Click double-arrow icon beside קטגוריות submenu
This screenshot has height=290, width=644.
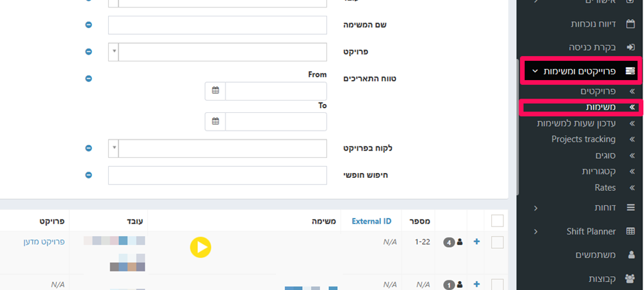[632, 172]
